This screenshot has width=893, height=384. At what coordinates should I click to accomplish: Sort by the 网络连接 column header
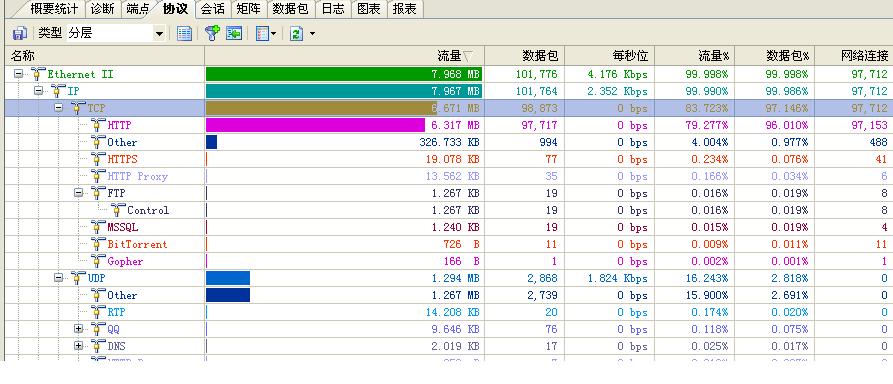(x=854, y=56)
